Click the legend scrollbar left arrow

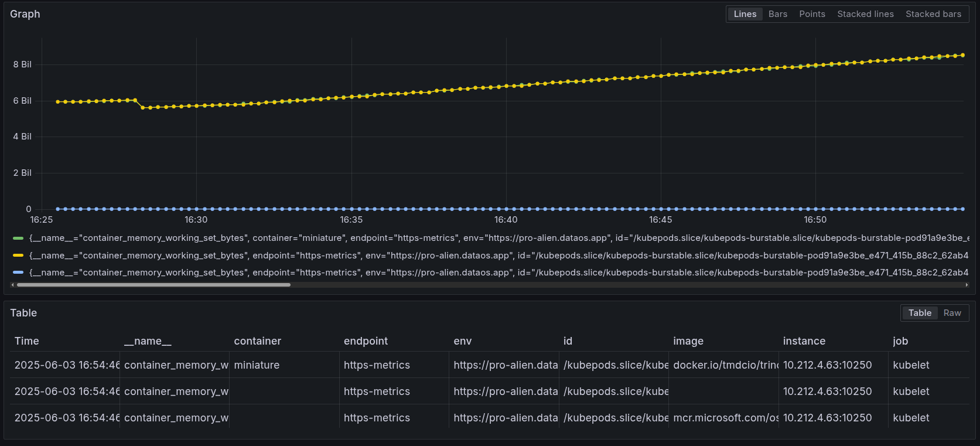12,285
